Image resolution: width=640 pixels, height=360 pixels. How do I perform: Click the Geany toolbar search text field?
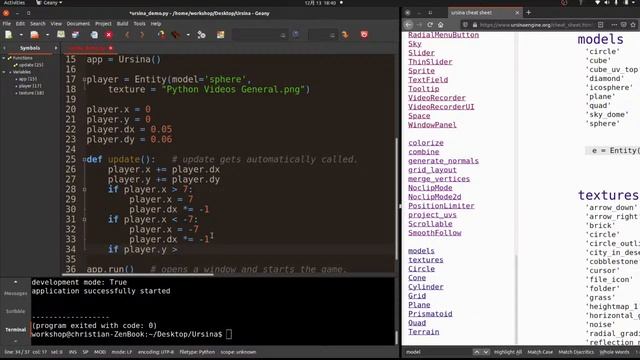tap(259, 35)
